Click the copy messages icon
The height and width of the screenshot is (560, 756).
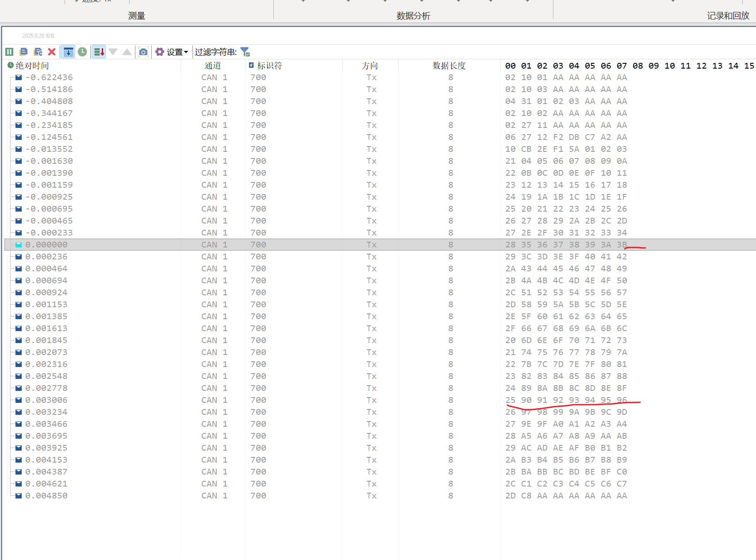click(24, 52)
